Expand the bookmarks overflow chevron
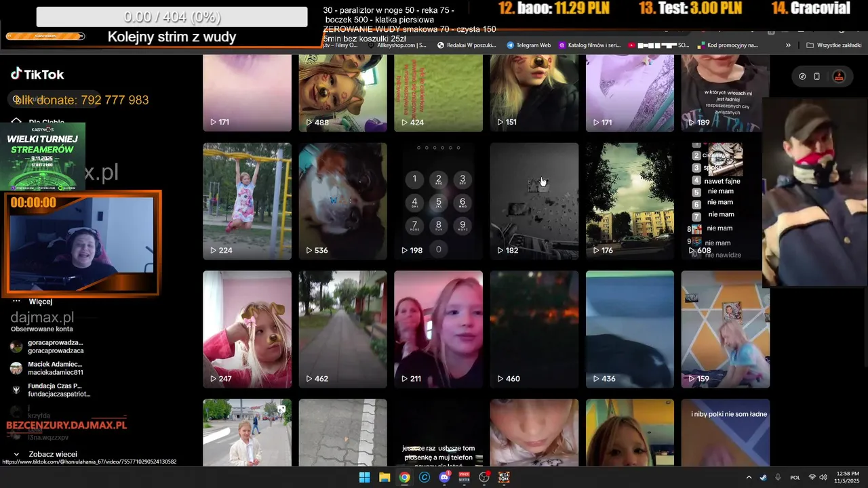Screen dimensions: 868x488 (x=788, y=45)
